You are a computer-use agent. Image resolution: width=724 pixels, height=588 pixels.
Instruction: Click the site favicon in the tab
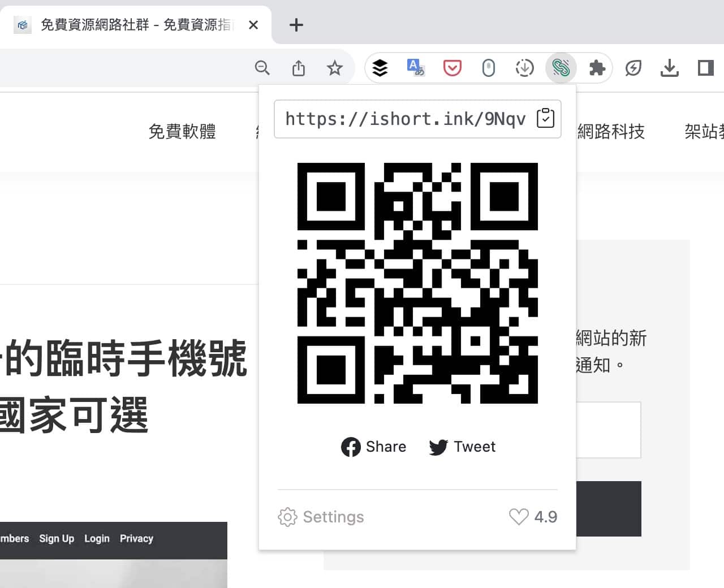[x=23, y=25]
